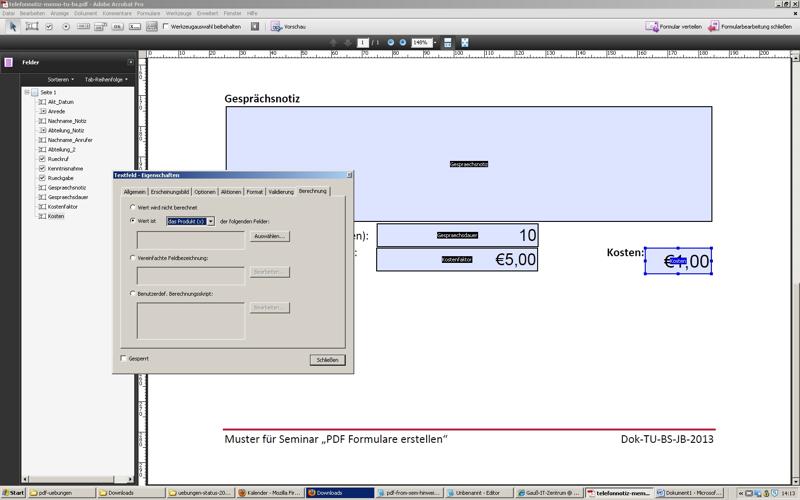The height and width of the screenshot is (500, 800).
Task: Open the Sortieren dropdown in Felder panel
Action: click(x=61, y=80)
